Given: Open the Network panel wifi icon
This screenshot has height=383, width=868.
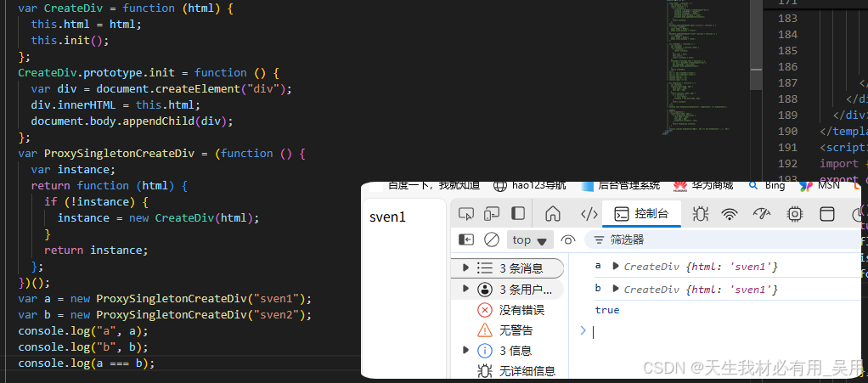Looking at the screenshot, I should click(x=731, y=214).
